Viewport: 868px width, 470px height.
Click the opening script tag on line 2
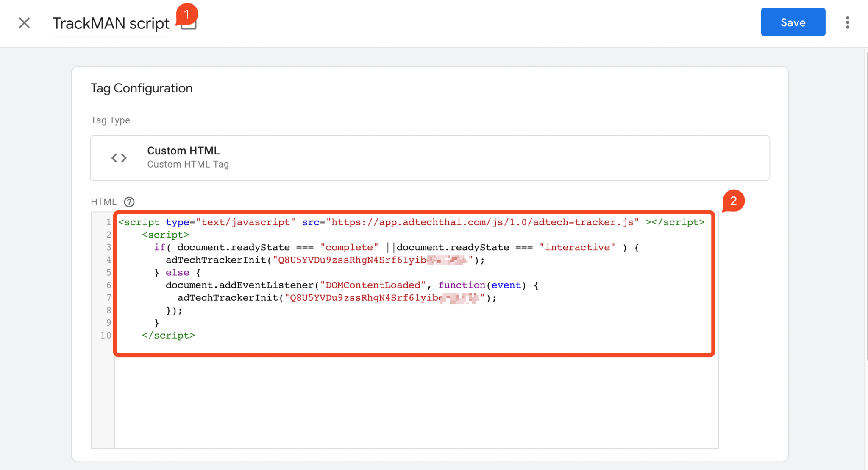(x=166, y=235)
